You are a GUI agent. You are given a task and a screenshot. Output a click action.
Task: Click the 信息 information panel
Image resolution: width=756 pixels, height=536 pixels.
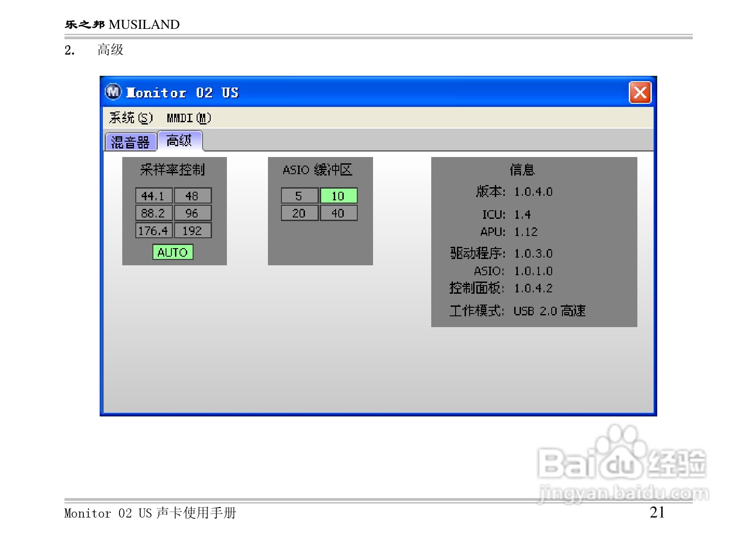[534, 241]
